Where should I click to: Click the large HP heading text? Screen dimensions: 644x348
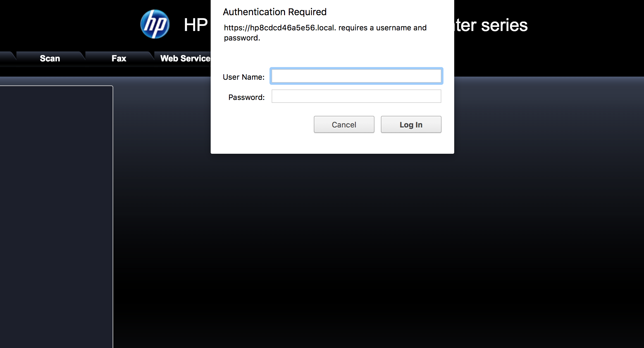point(196,25)
